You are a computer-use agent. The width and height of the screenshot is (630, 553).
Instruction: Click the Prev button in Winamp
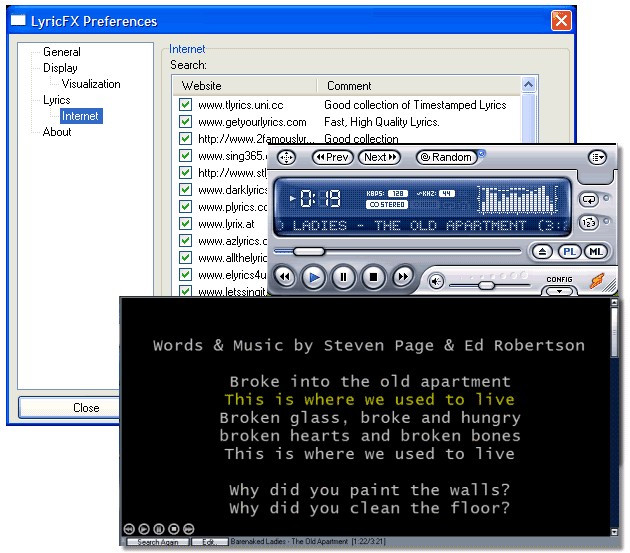pos(332,157)
